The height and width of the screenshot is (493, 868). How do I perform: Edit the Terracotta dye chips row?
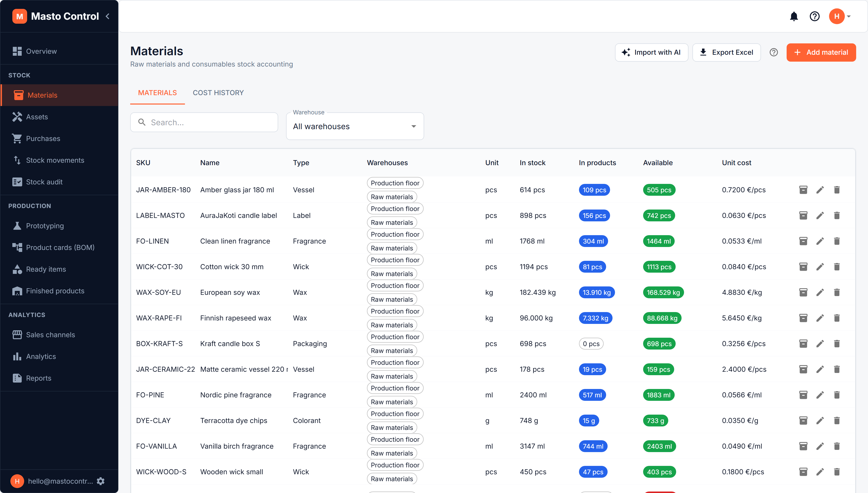pyautogui.click(x=820, y=420)
